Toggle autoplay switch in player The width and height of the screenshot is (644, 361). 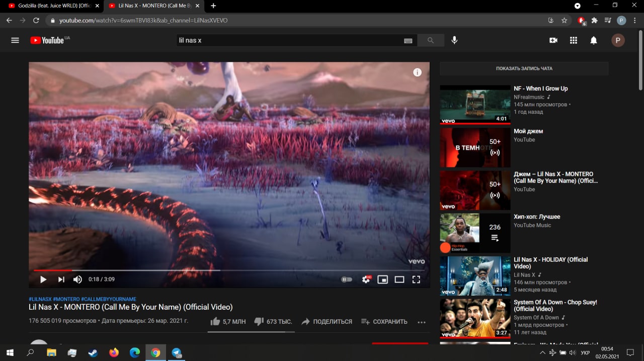coord(347,279)
